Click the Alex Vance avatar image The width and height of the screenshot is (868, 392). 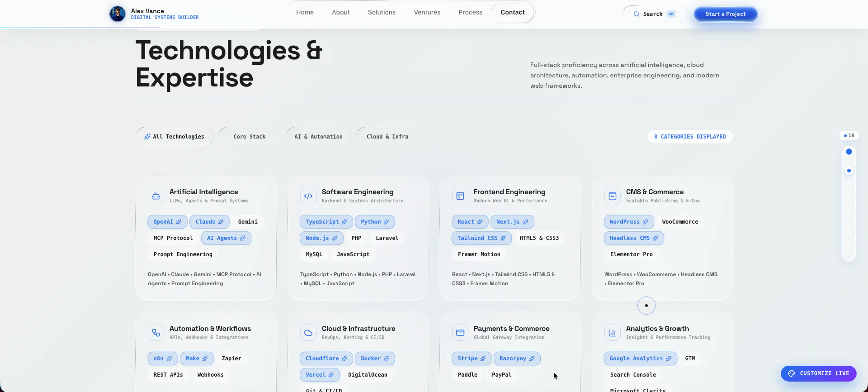[118, 14]
